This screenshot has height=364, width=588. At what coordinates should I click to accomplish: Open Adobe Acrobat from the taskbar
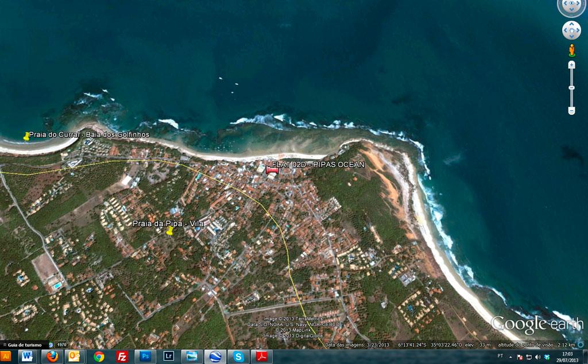(262, 357)
